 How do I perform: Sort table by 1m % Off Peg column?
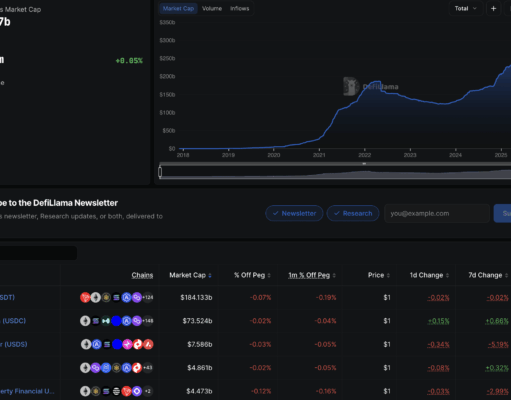coord(312,275)
